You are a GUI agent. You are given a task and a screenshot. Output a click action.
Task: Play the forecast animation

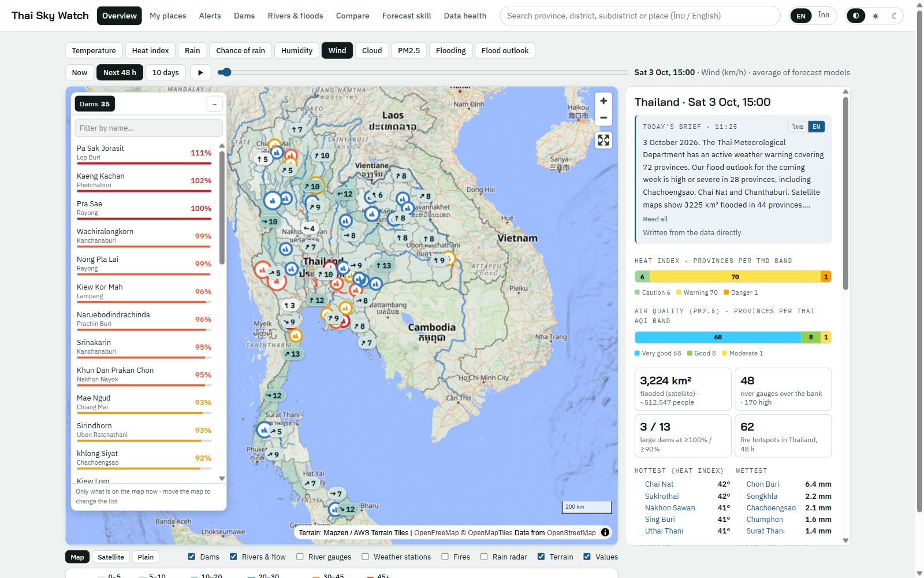point(200,72)
